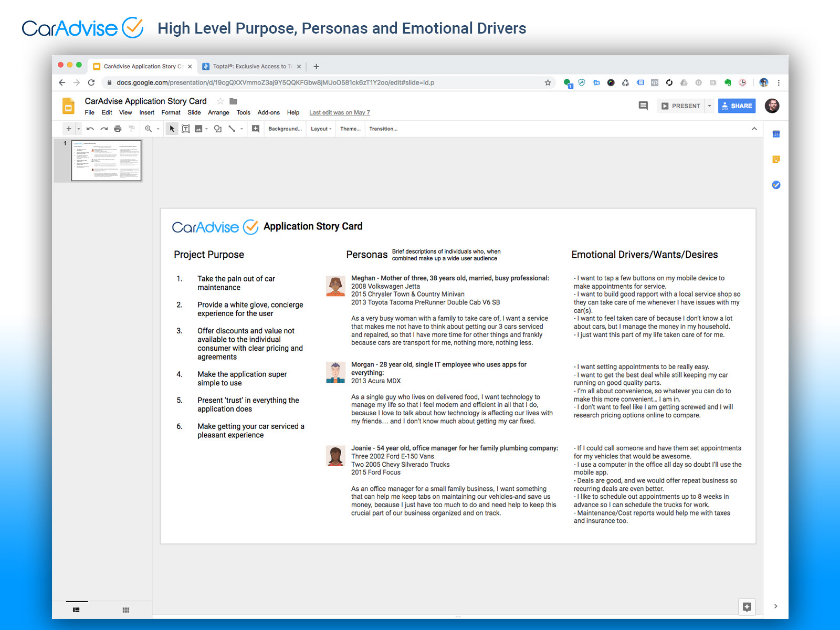Screen dimensions: 840x630
Task: Click the browser forward arrow
Action: coord(77,82)
